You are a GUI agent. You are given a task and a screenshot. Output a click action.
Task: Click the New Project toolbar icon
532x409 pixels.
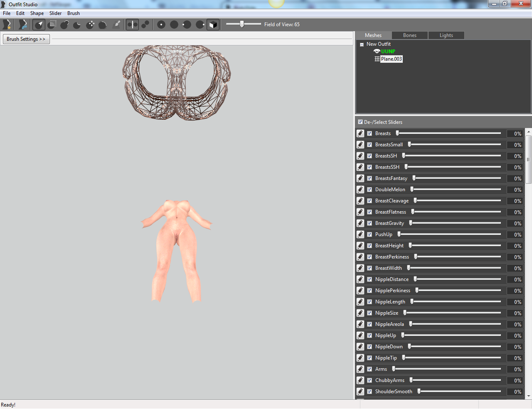tap(7, 25)
